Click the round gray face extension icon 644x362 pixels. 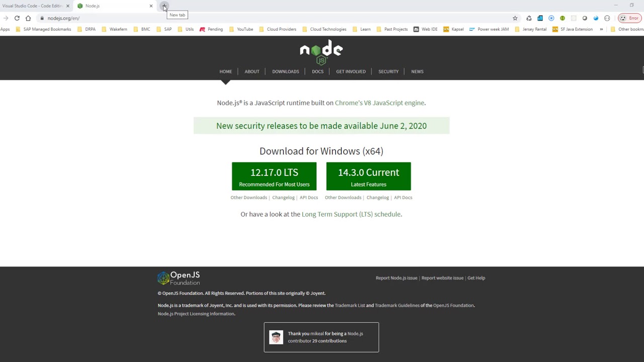[607, 18]
